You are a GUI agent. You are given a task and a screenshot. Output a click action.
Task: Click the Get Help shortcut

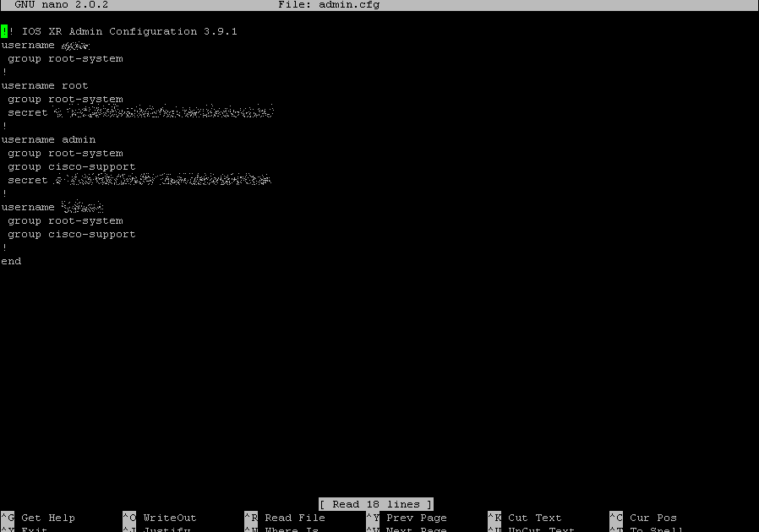pos(47,518)
